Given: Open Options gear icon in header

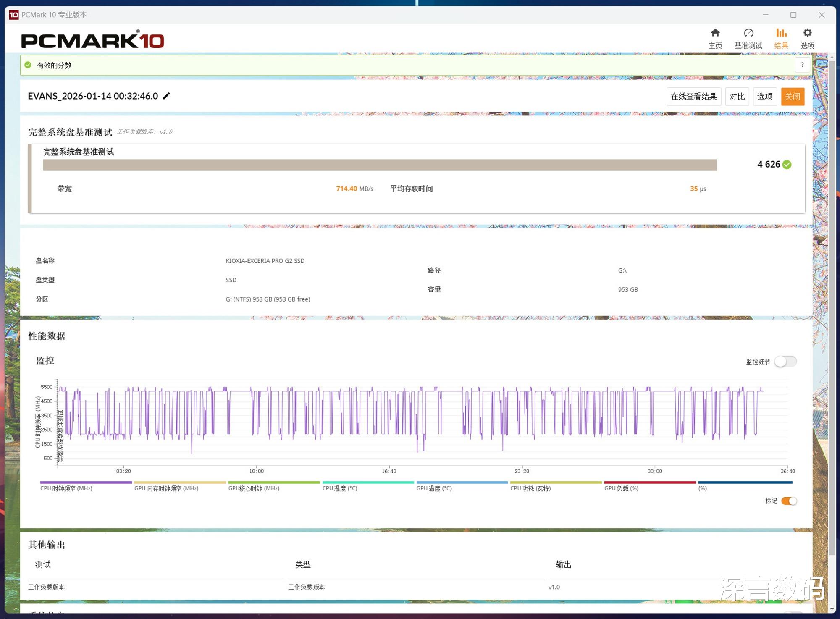Looking at the screenshot, I should [807, 33].
